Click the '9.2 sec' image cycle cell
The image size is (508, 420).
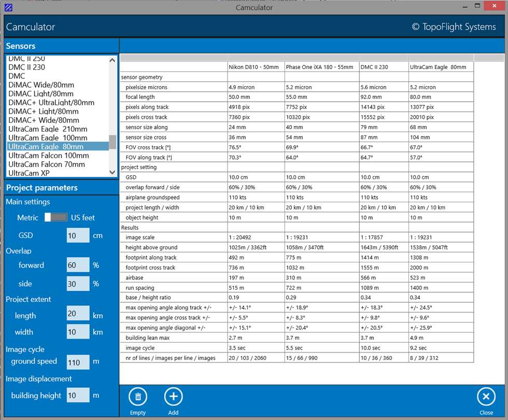coord(441,348)
